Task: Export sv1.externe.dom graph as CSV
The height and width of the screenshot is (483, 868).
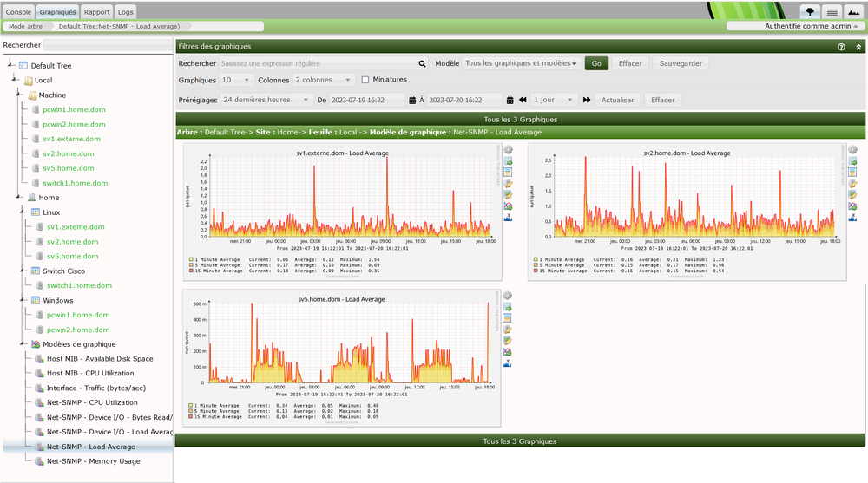Action: 508,161
